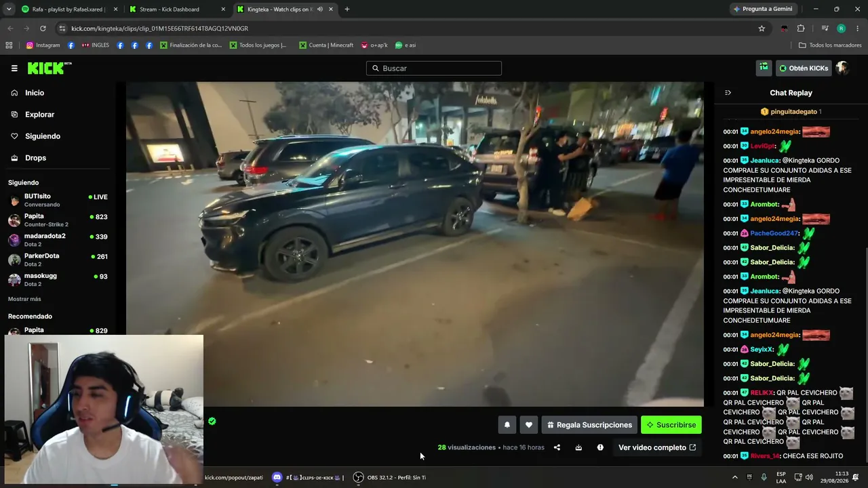868x488 pixels.
Task: Click the address bar URL
Action: 160,28
